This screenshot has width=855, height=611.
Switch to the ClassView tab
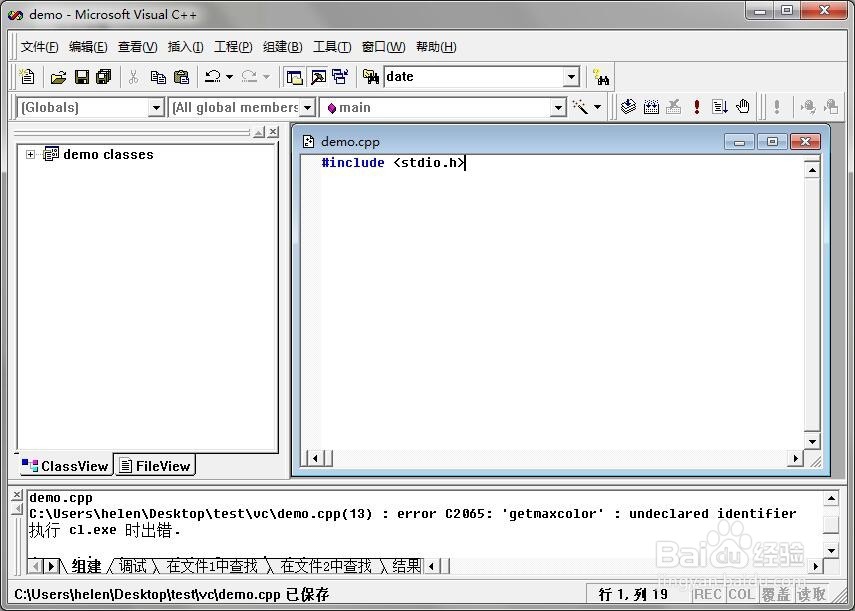pyautogui.click(x=65, y=465)
